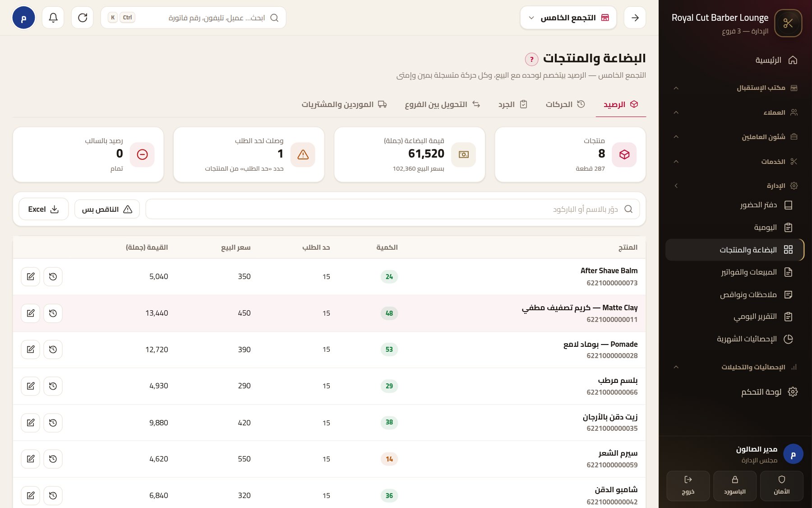812x508 pixels.
Task: Open لوحة التحكم in the sidebar
Action: (735, 391)
